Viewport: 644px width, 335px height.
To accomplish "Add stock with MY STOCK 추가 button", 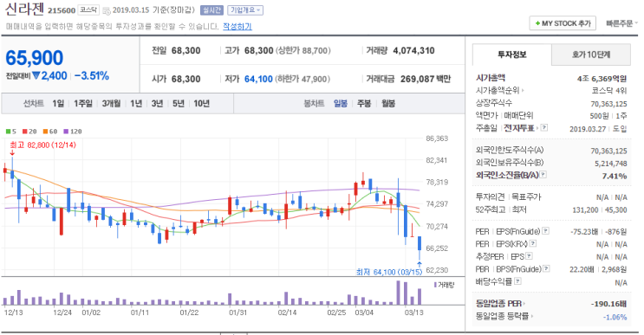I will pos(563,23).
